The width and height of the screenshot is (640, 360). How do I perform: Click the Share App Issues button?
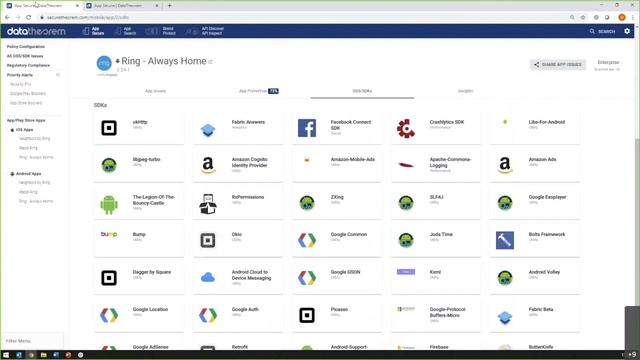pyautogui.click(x=558, y=64)
